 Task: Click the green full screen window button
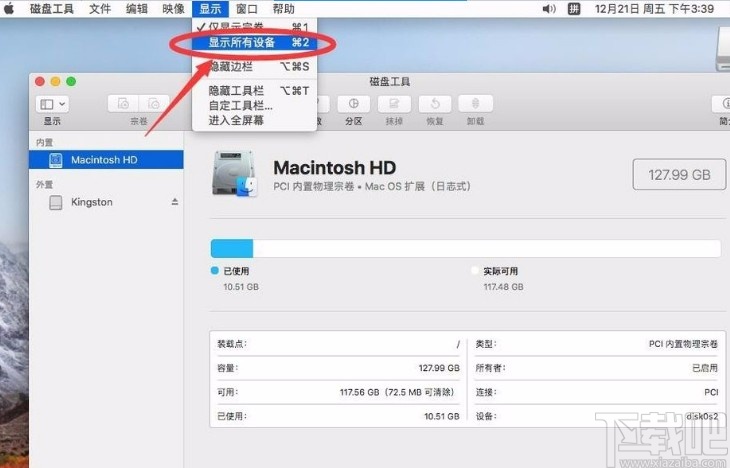point(71,81)
